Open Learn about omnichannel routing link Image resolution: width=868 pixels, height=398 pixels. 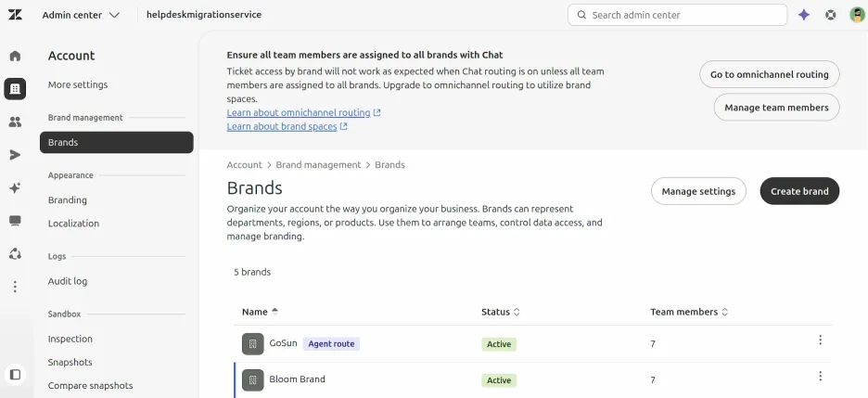(x=299, y=113)
